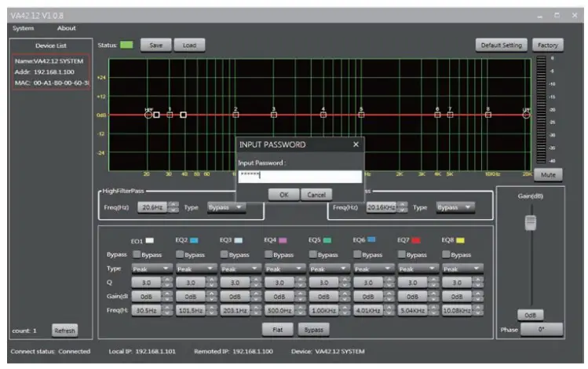Open the About menu

click(67, 28)
